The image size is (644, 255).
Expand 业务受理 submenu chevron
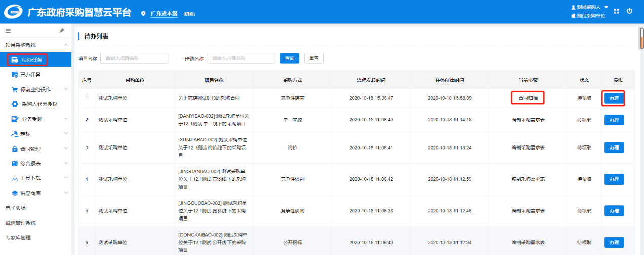66,119
